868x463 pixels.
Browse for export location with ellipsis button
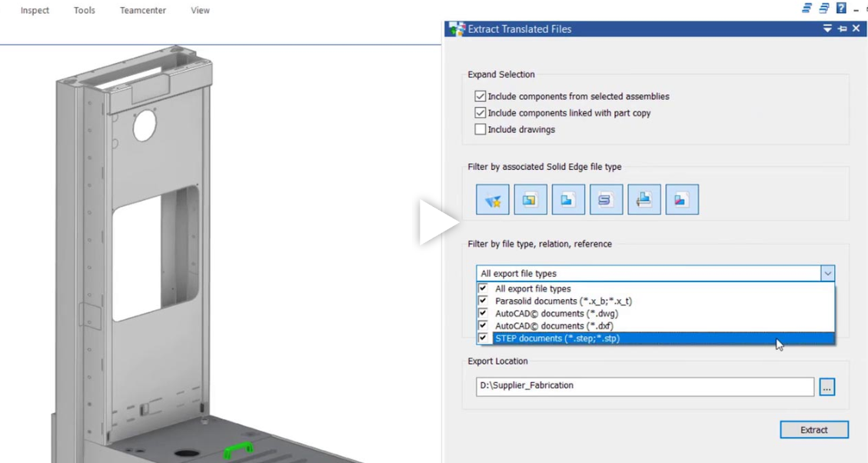pos(826,387)
